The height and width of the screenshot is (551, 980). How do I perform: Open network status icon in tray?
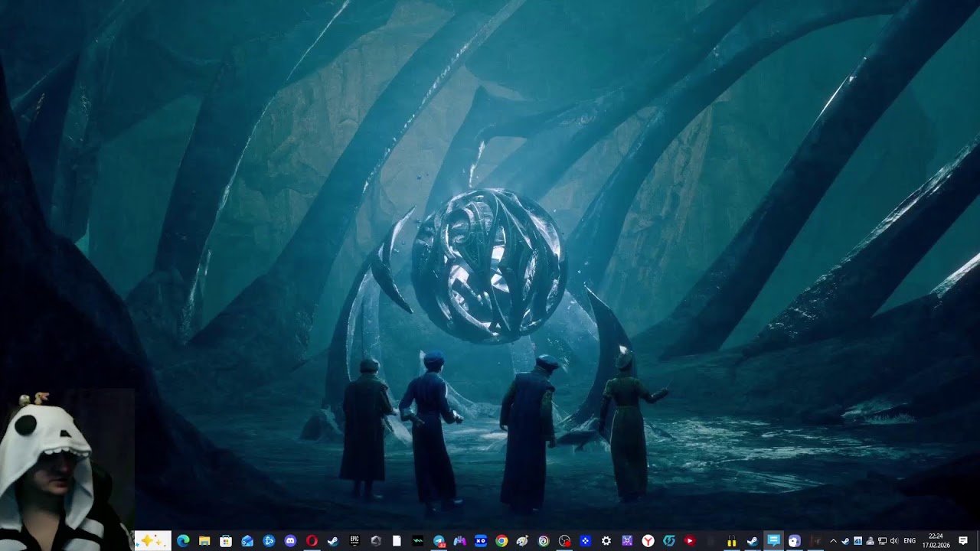click(882, 541)
